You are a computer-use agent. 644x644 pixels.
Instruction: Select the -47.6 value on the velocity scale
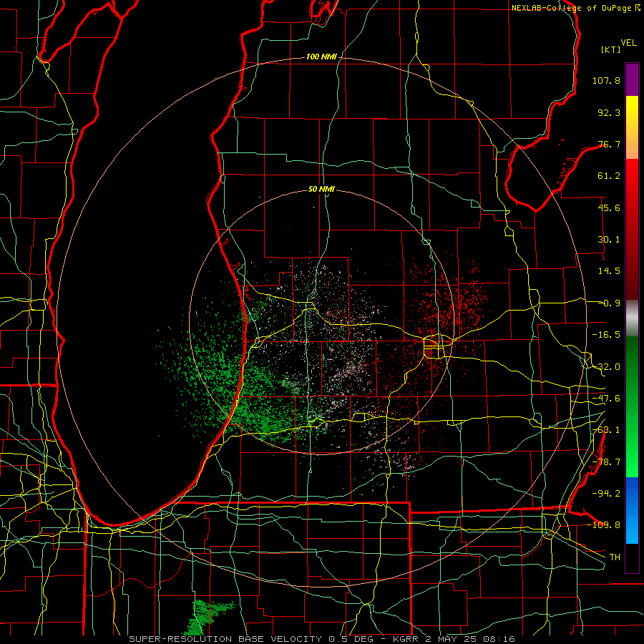click(606, 399)
